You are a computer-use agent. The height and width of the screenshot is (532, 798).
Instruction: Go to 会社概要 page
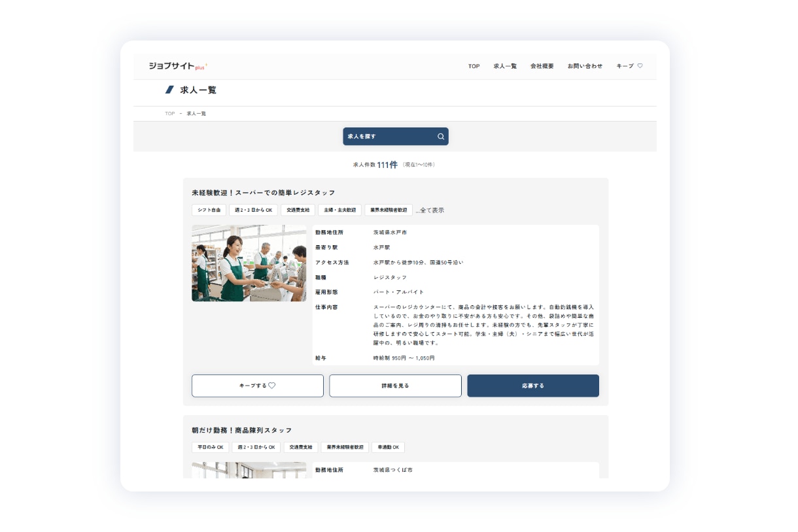pyautogui.click(x=542, y=66)
